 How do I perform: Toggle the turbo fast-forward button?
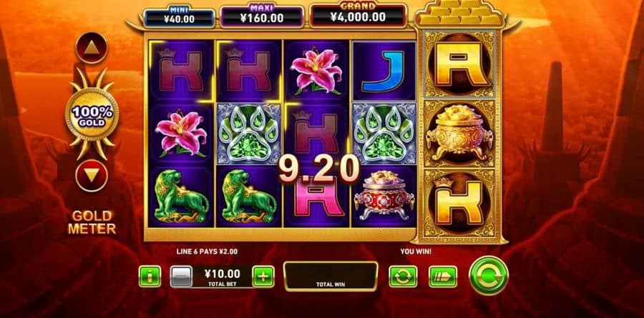(443, 276)
